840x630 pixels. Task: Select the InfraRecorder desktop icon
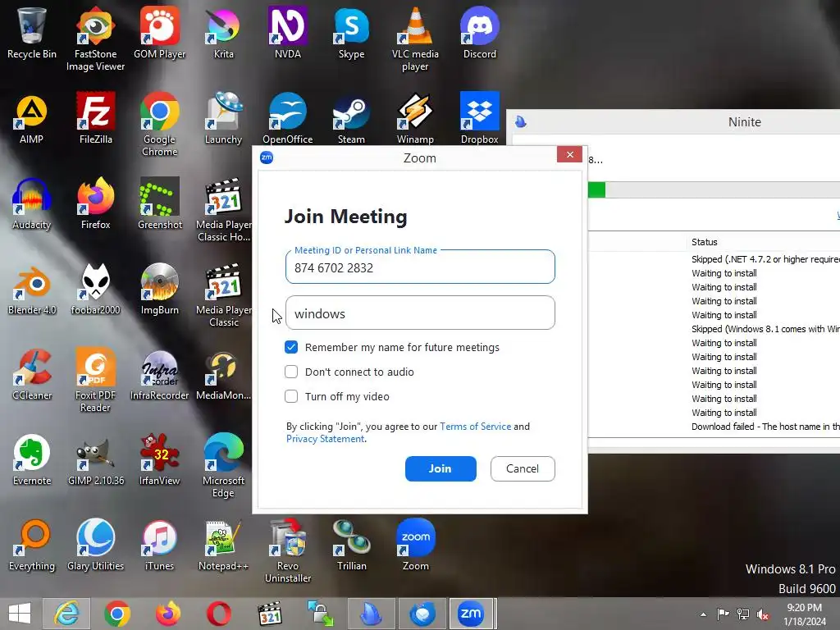tap(160, 374)
